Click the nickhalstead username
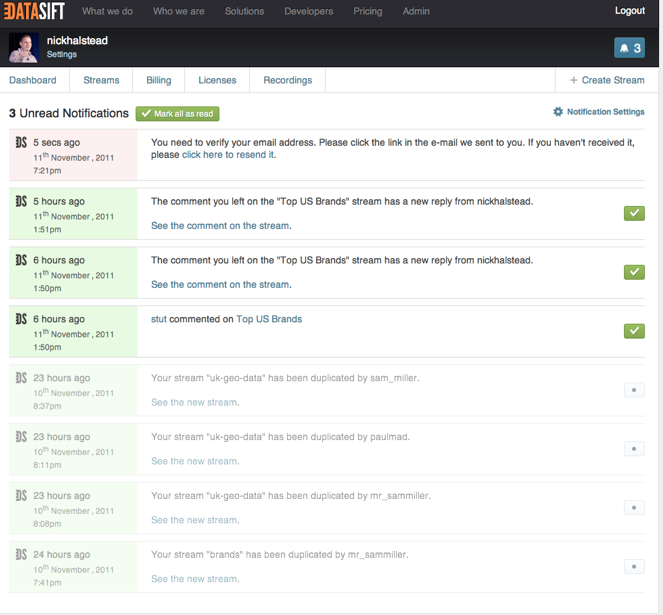Image resolution: width=663 pixels, height=615 pixels. coord(77,41)
